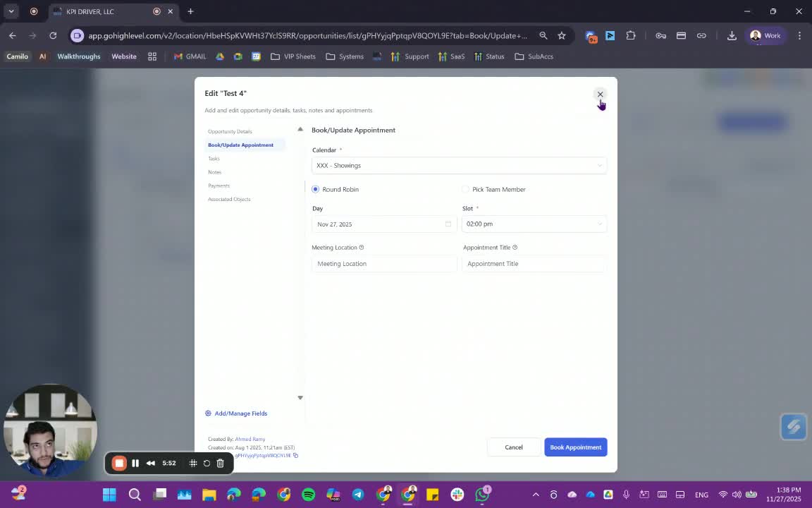Click the Day field showing Nov 27, 2025
This screenshot has height=508, width=812.
383,224
